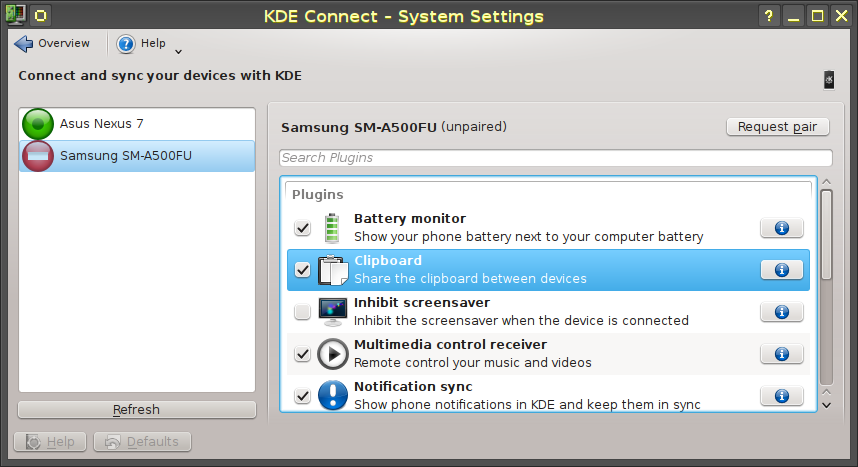858x467 pixels.
Task: Minimize the System Settings window
Action: tap(793, 15)
